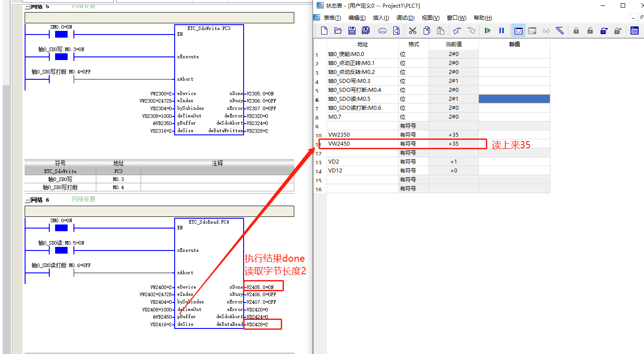Open the 插入(I) menu
This screenshot has width=644, height=354.
click(382, 18)
